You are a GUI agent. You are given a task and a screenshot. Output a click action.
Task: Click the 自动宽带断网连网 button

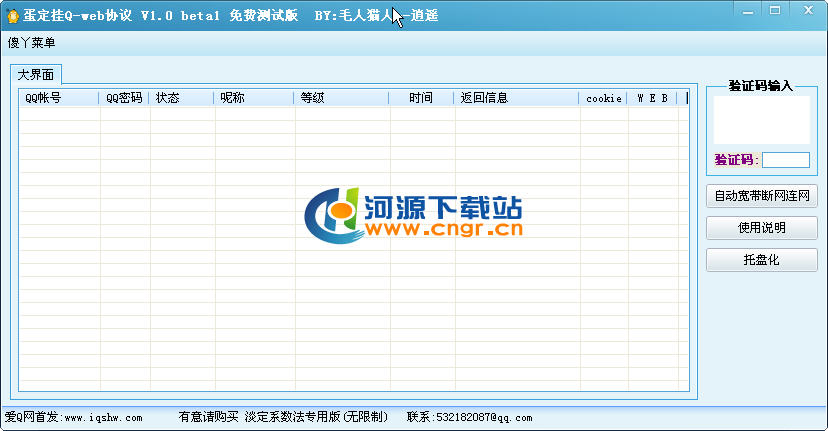pos(761,196)
